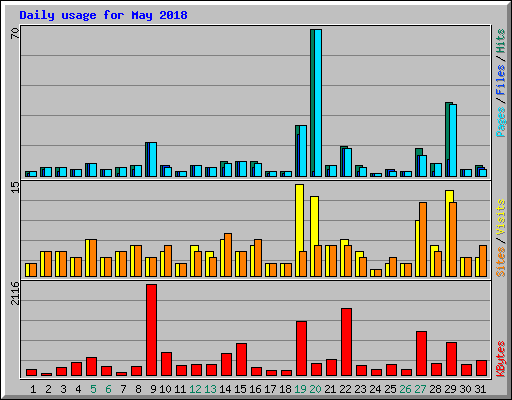Click the green day label 27
Image resolution: width=512 pixels, height=400 pixels.
[x=420, y=389]
